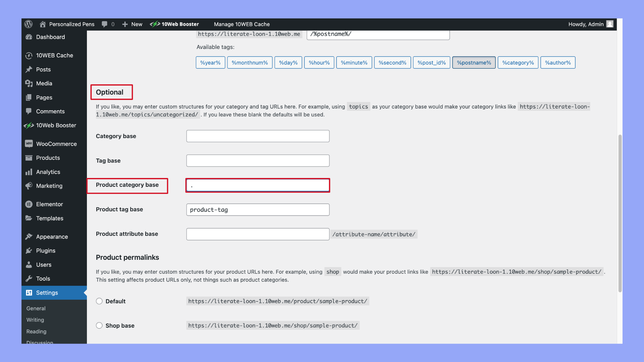Insert the %monthnum% tag

[x=250, y=63]
